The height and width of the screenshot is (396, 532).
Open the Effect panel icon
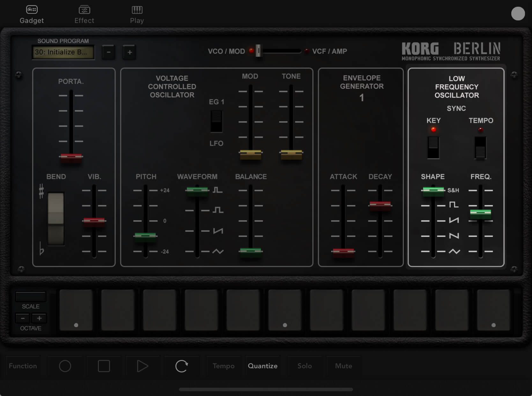coord(84,10)
